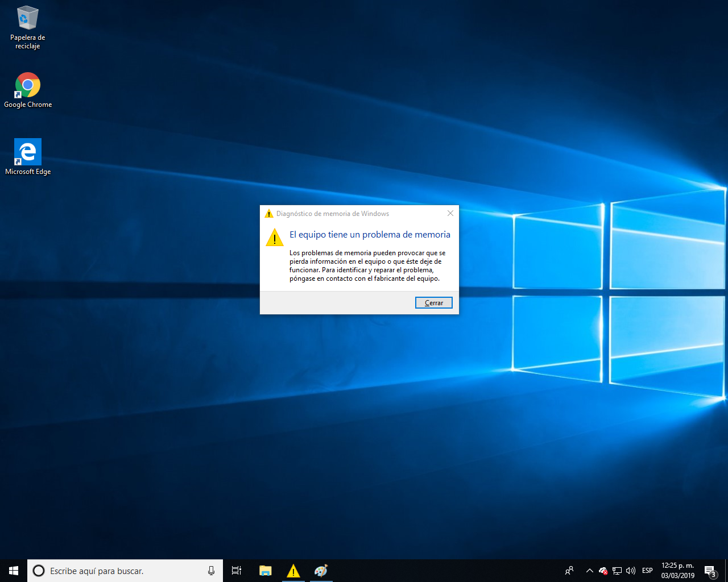Click the heading 'El equipo tiene un problema de memoria'

point(370,234)
